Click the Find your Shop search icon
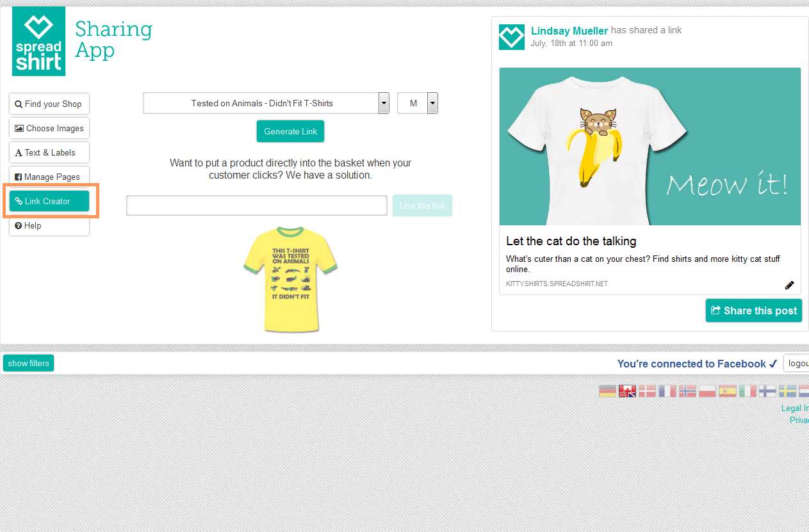Image resolution: width=809 pixels, height=532 pixels. coord(19,104)
